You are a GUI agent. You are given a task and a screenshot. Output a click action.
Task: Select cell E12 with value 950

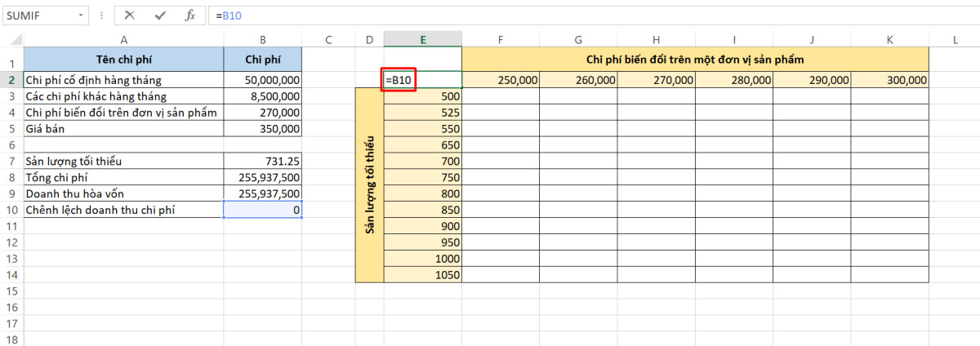(423, 242)
